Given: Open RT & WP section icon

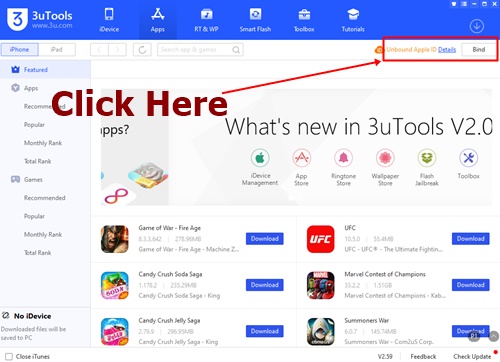Looking at the screenshot, I should (x=206, y=14).
